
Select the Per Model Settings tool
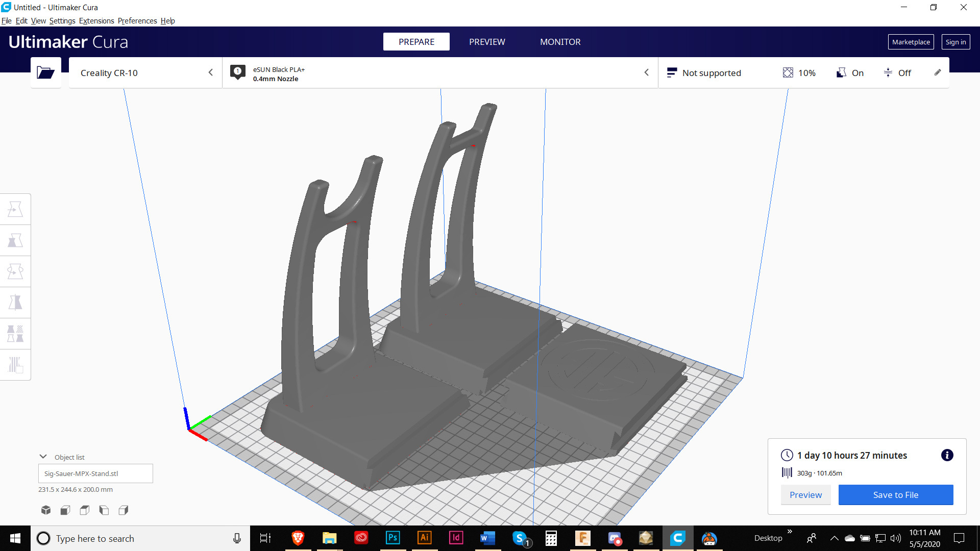coord(15,334)
